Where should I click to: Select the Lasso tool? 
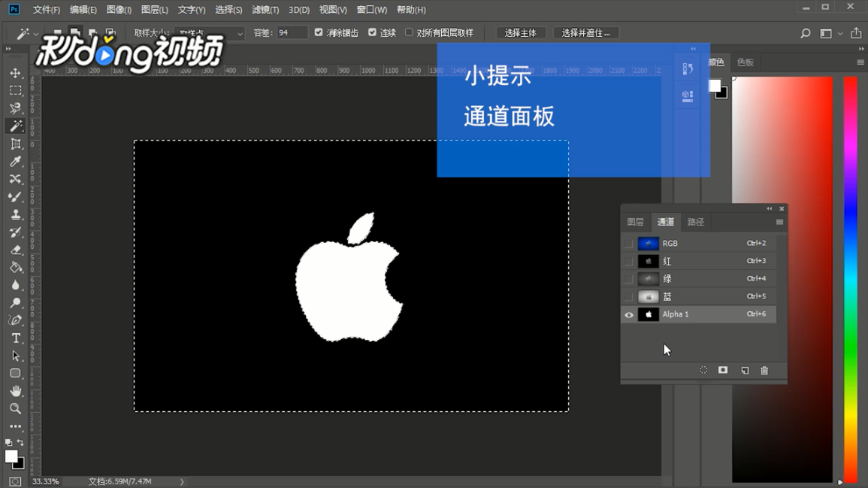coord(16,108)
